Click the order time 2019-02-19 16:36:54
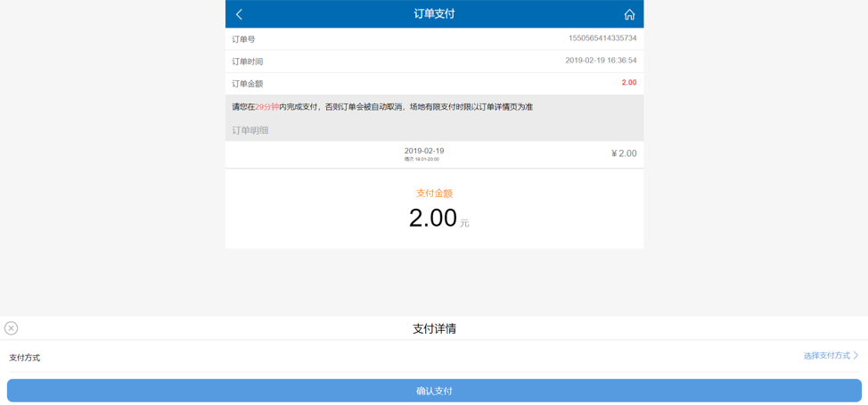The width and height of the screenshot is (868, 405). pyautogui.click(x=600, y=61)
